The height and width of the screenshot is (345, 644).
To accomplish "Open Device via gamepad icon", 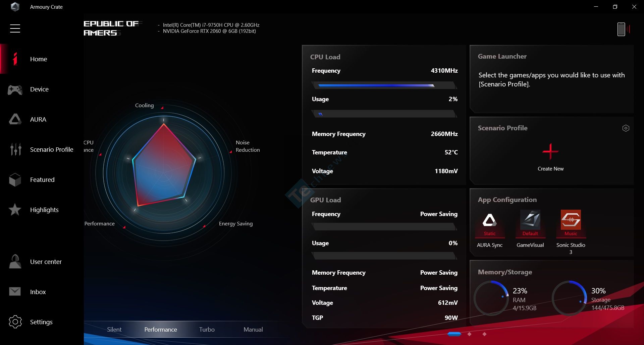I will point(15,89).
